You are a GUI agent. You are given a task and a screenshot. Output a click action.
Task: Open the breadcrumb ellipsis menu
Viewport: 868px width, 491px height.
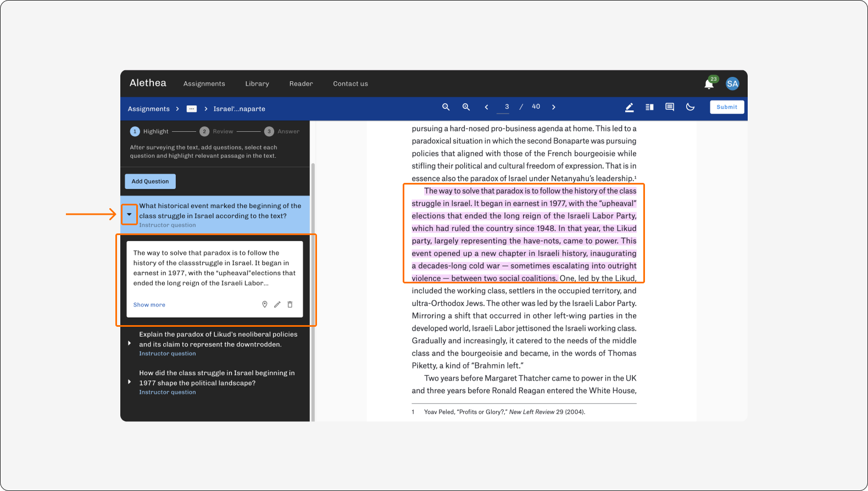click(192, 109)
